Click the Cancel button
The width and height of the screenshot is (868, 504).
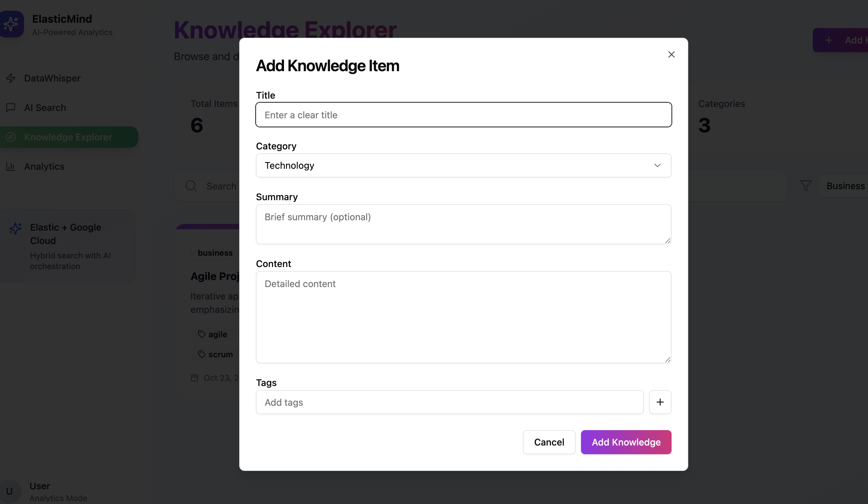tap(549, 442)
